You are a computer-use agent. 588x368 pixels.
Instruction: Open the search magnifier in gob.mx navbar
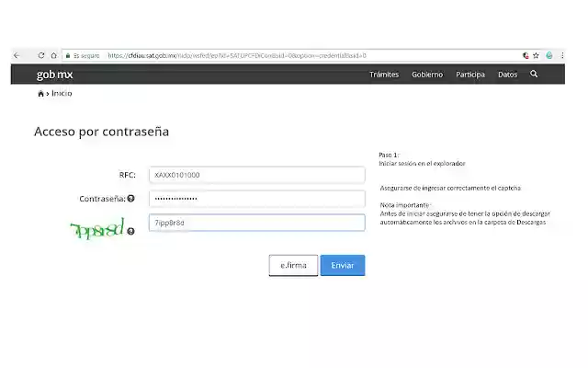[x=534, y=74]
